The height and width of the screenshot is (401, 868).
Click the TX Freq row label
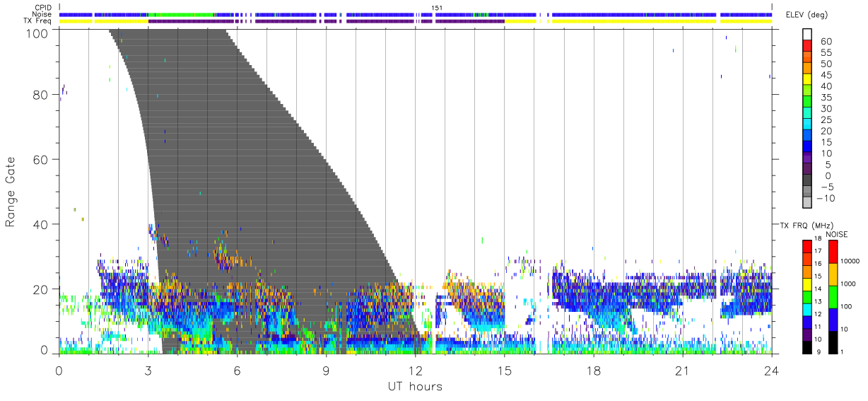[37, 21]
